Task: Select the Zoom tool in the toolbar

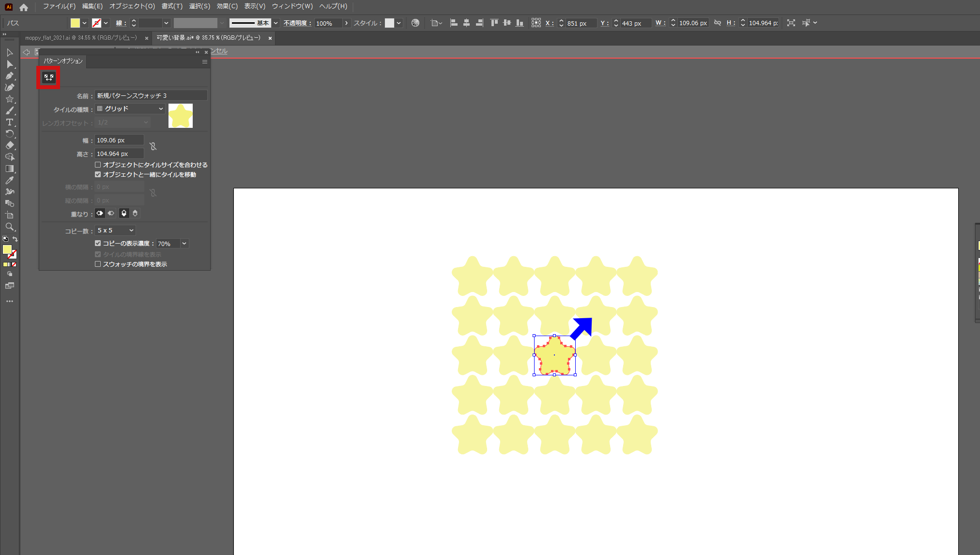Action: [9, 227]
